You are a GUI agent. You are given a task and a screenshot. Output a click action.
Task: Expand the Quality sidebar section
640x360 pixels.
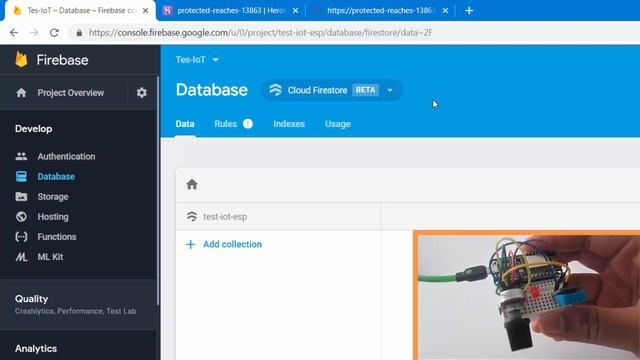pos(78,304)
